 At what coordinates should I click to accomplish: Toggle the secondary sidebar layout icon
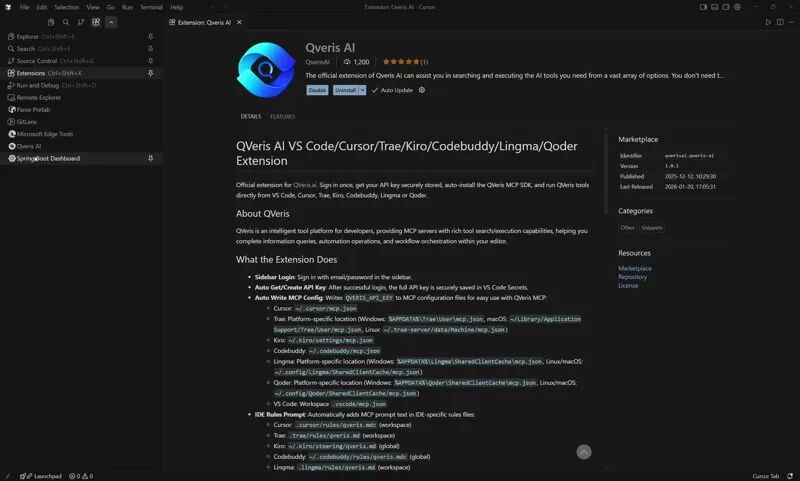pos(726,7)
